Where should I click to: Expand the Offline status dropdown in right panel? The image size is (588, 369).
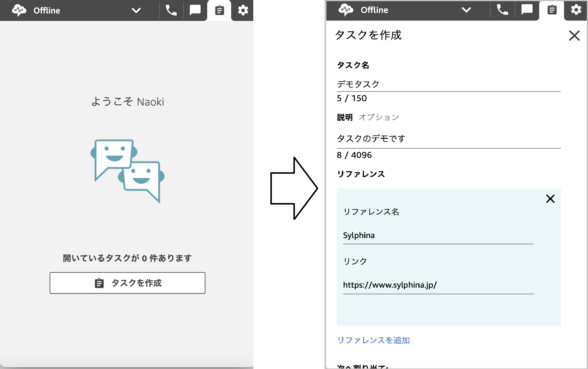coord(466,10)
